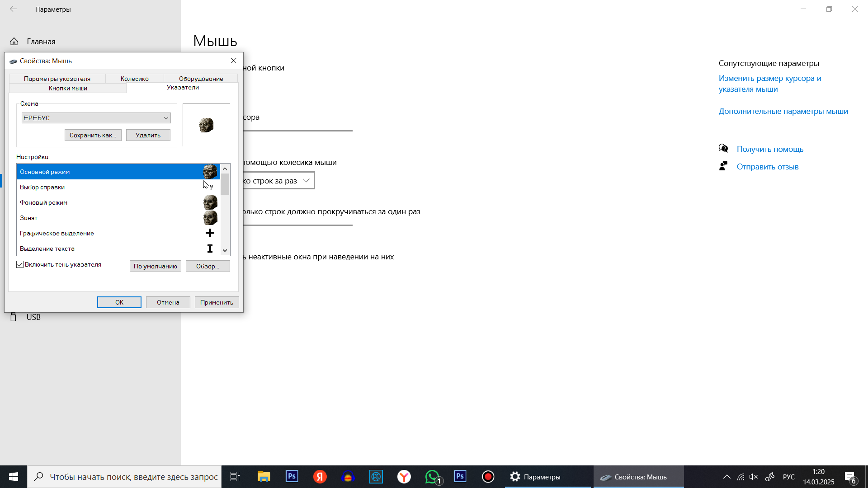Viewport: 868px width, 488px height.
Task: Open the USB section icon in sidebar
Action: point(14,317)
